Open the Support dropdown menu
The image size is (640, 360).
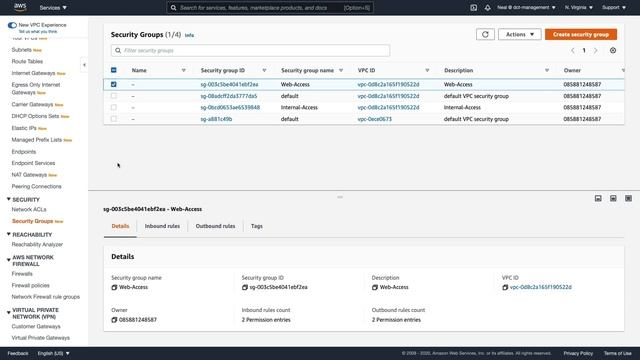(x=614, y=7)
